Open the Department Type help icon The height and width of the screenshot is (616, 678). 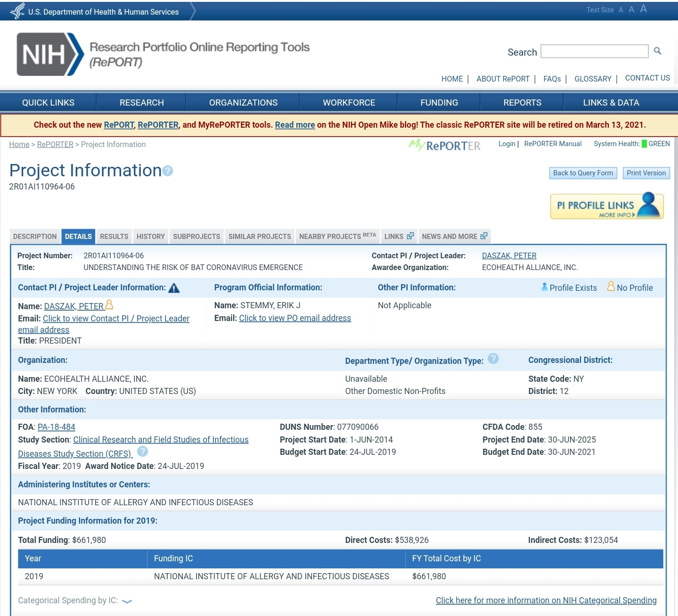pyautogui.click(x=493, y=359)
